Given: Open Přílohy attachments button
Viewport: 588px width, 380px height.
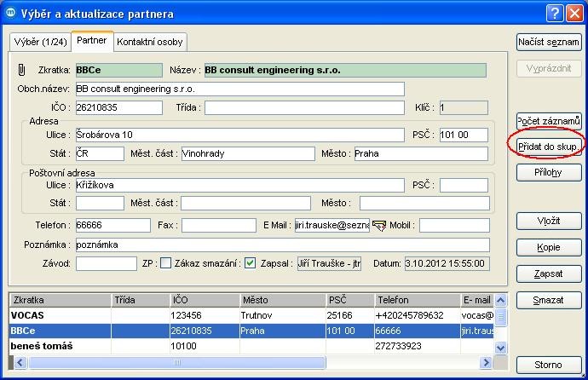Looking at the screenshot, I should (549, 173).
